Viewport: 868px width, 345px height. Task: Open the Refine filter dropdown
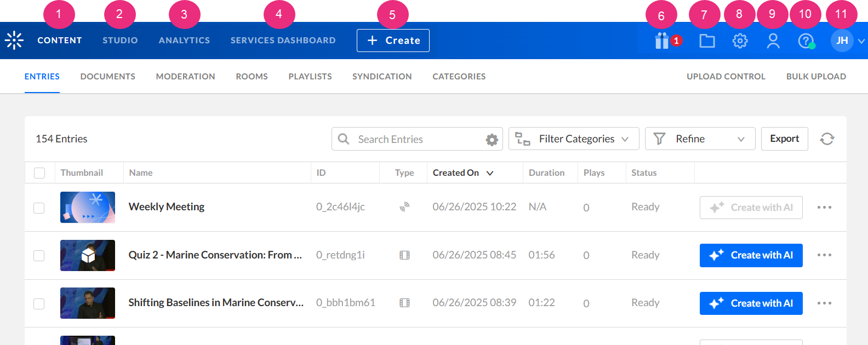pyautogui.click(x=700, y=139)
